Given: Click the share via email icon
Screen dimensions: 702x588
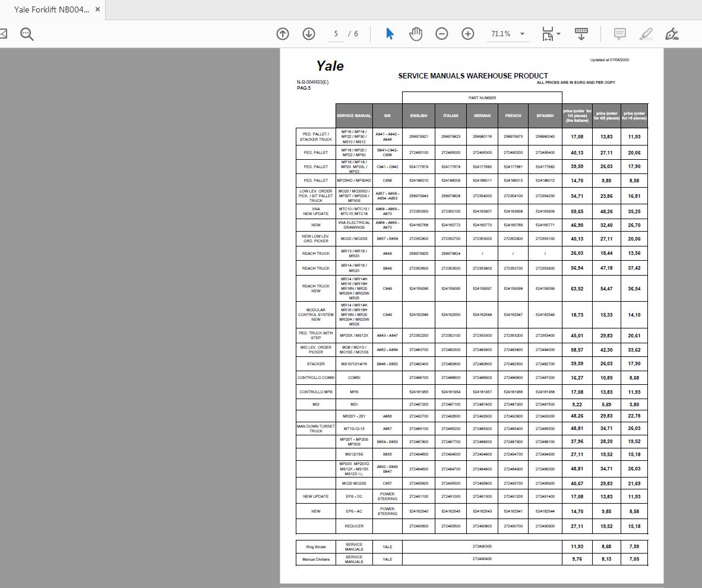Looking at the screenshot, I should pos(5,34).
